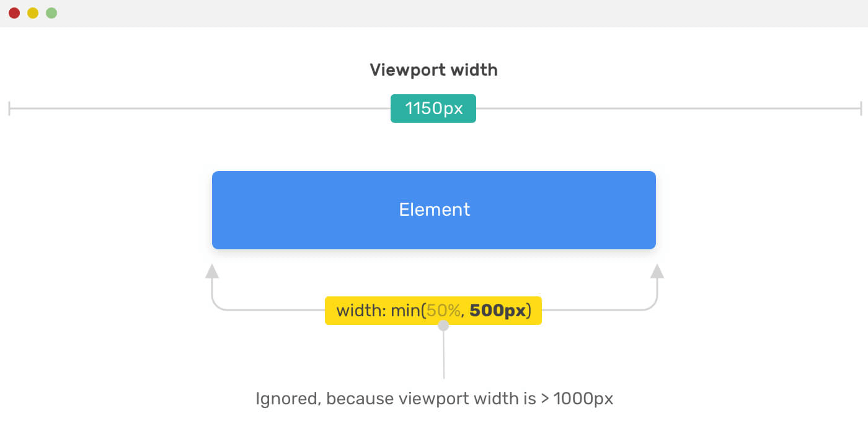Viewport: 868px width, 439px height.
Task: Click the viewport ruler line left of badge
Action: tap(200, 109)
